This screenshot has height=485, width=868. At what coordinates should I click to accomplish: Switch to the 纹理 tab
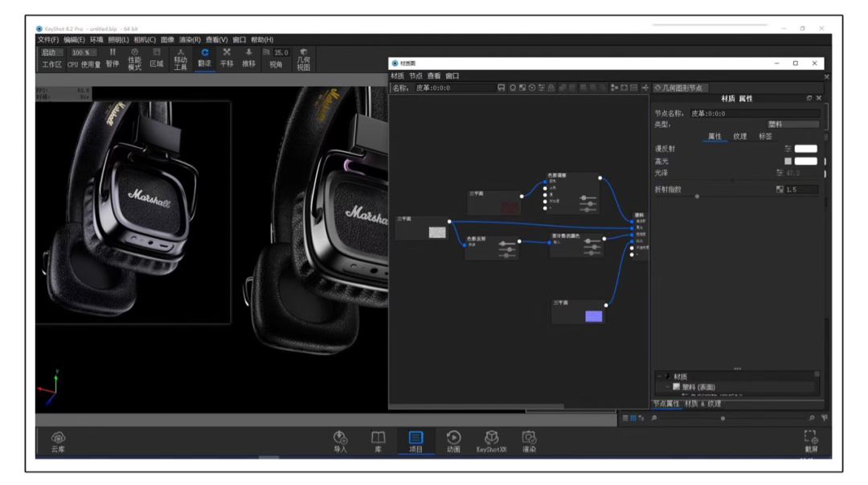pos(740,137)
